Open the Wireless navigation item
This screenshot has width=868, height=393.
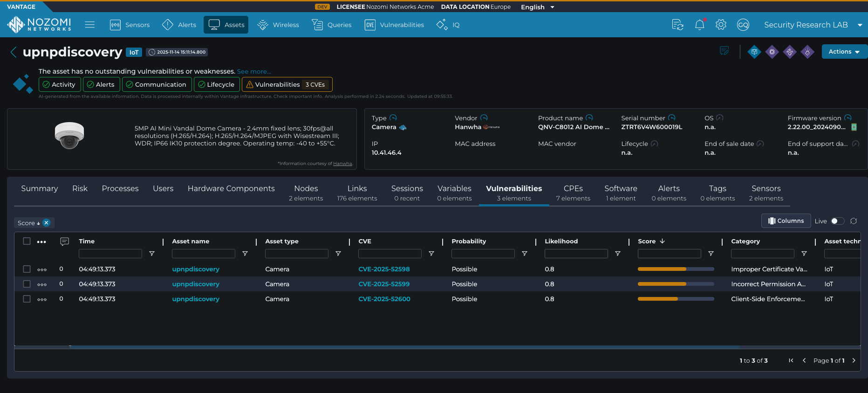tap(278, 25)
